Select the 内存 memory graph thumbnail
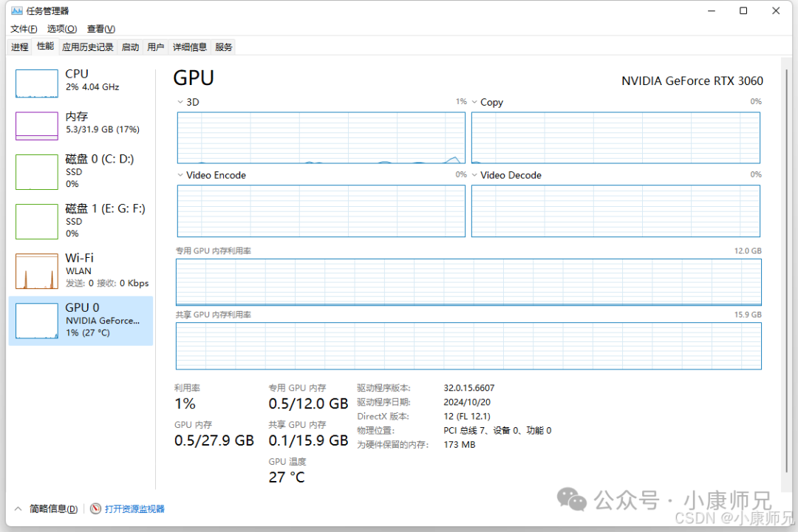This screenshot has width=798, height=532. (37, 126)
